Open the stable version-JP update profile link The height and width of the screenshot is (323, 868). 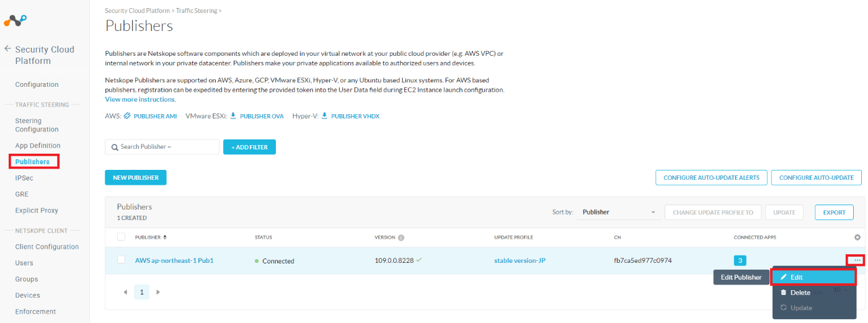tap(520, 260)
